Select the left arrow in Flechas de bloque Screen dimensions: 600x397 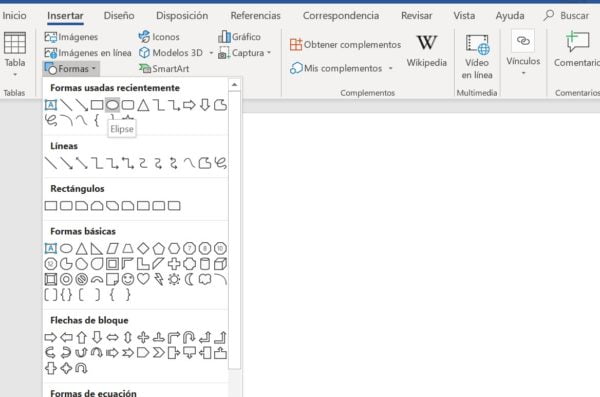pos(66,337)
